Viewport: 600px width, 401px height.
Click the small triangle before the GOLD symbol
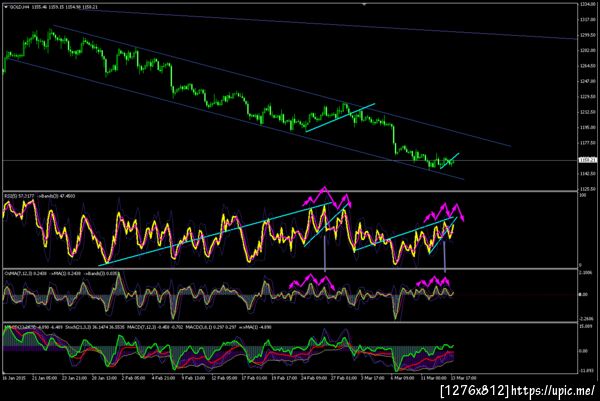point(6,7)
